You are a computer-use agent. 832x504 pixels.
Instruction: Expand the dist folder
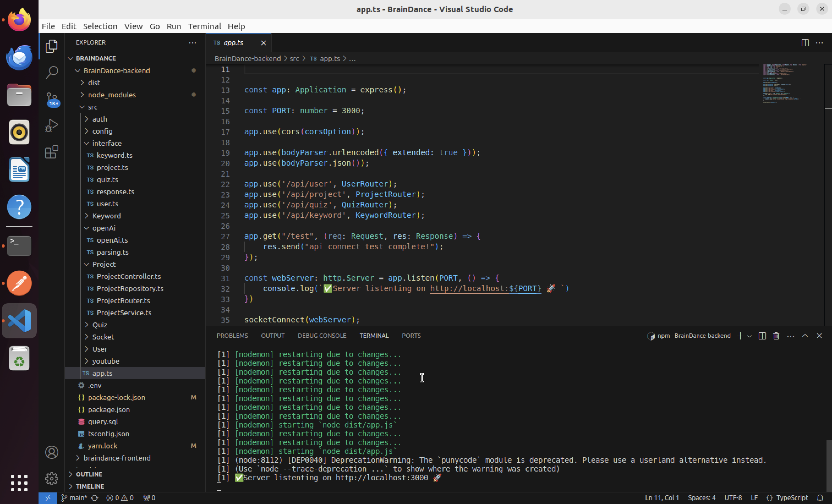click(135, 83)
